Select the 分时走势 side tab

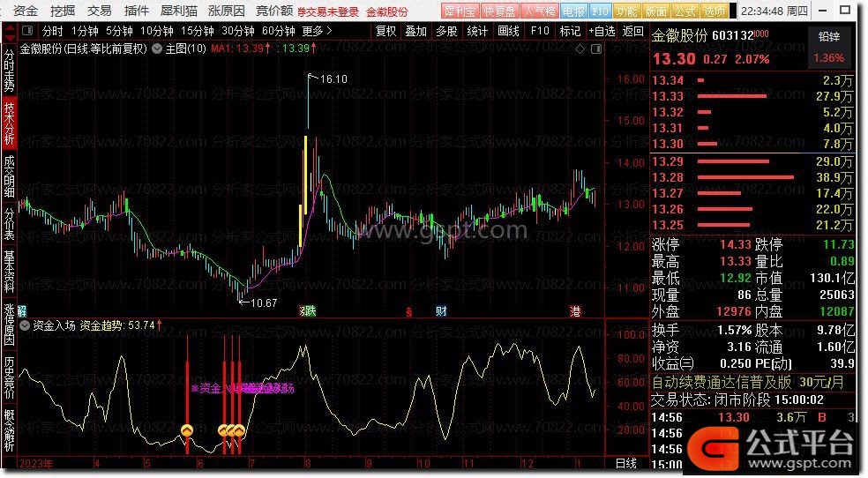click(x=10, y=71)
